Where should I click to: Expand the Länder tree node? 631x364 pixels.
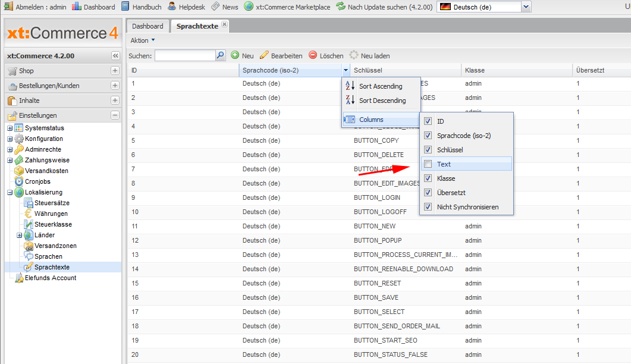tap(19, 235)
